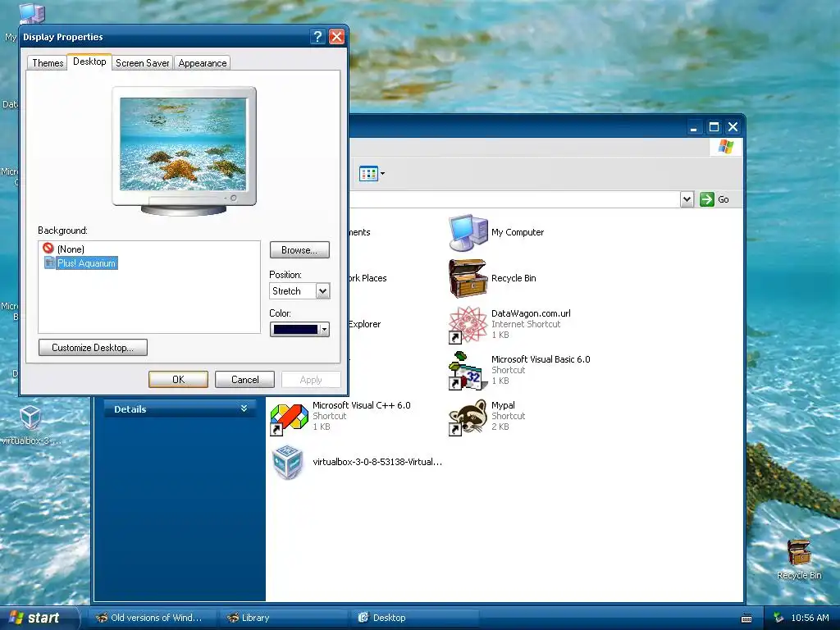Click the taskbar clock showing 10:56 AM
The height and width of the screenshot is (630, 840).
point(810,618)
